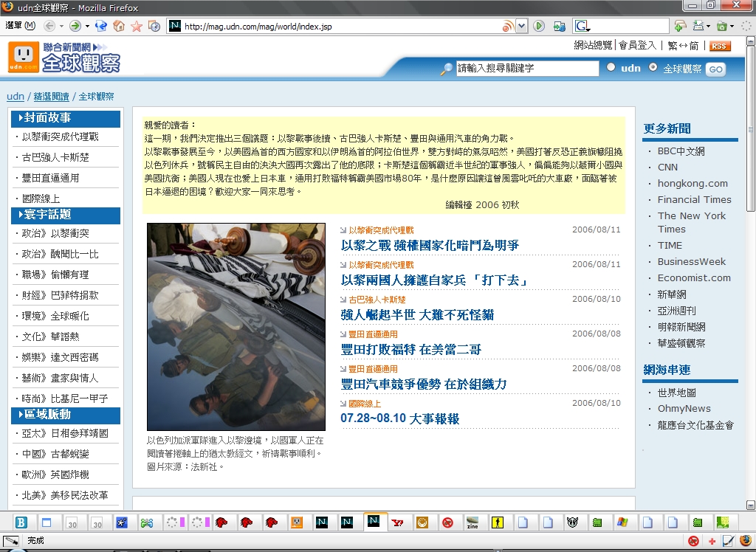Click the orange RSS badge on the page header
Screen dimensions: 756x552
[x=719, y=46]
